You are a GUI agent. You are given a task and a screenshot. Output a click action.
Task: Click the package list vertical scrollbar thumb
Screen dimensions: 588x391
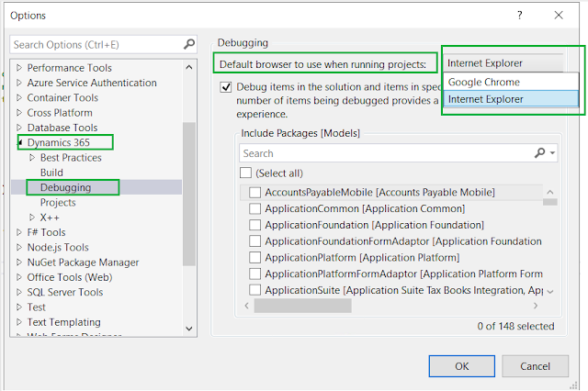click(550, 202)
